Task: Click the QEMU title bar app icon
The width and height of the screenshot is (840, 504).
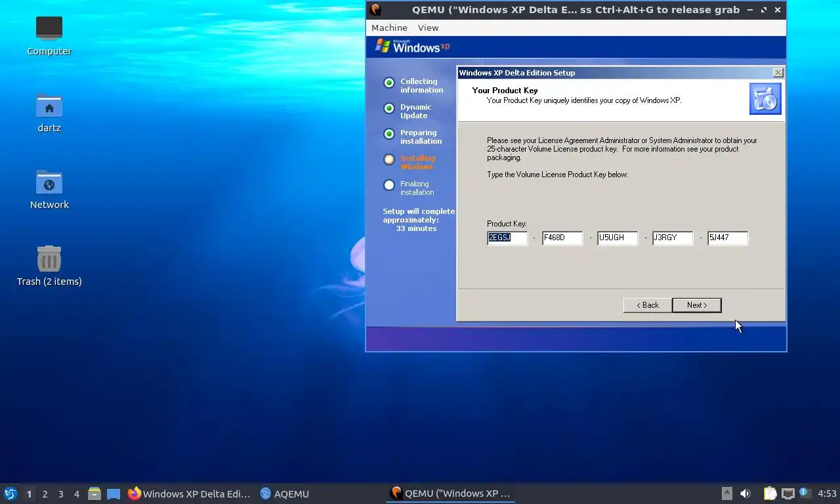Action: point(375,10)
